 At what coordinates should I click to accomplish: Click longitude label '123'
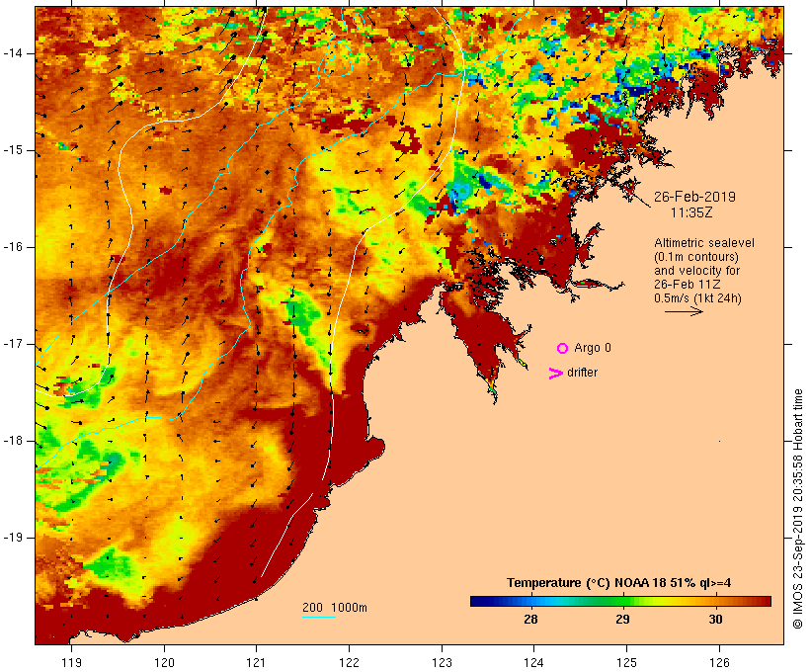click(x=442, y=662)
